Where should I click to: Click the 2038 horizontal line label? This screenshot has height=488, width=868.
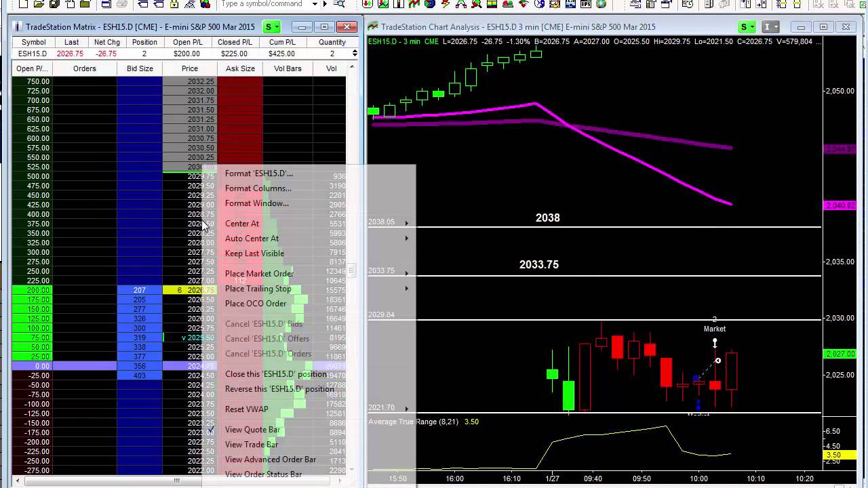[x=548, y=218]
